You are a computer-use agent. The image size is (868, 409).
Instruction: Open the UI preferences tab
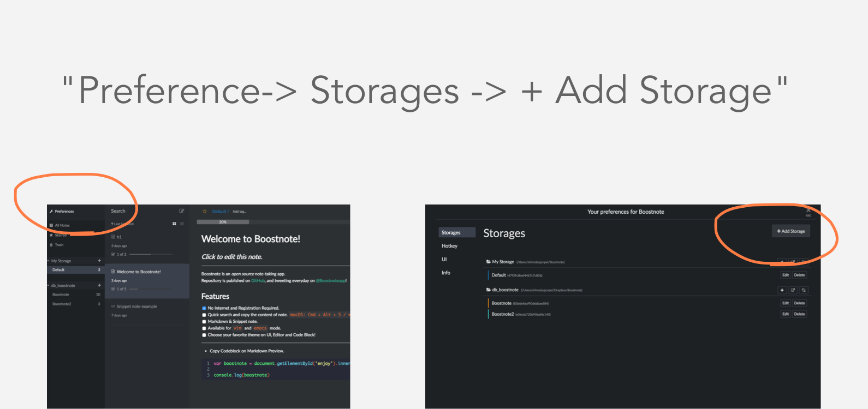tap(444, 259)
